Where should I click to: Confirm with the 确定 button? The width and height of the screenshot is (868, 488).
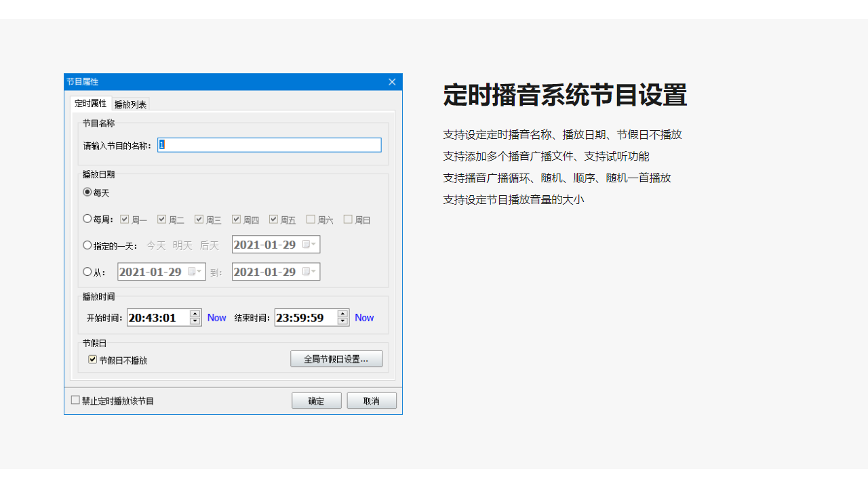(x=317, y=401)
